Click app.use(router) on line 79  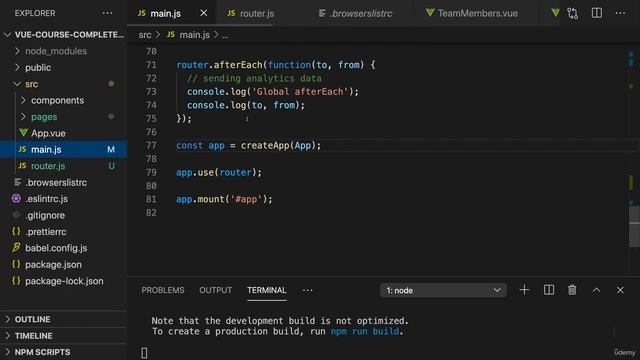click(x=219, y=172)
